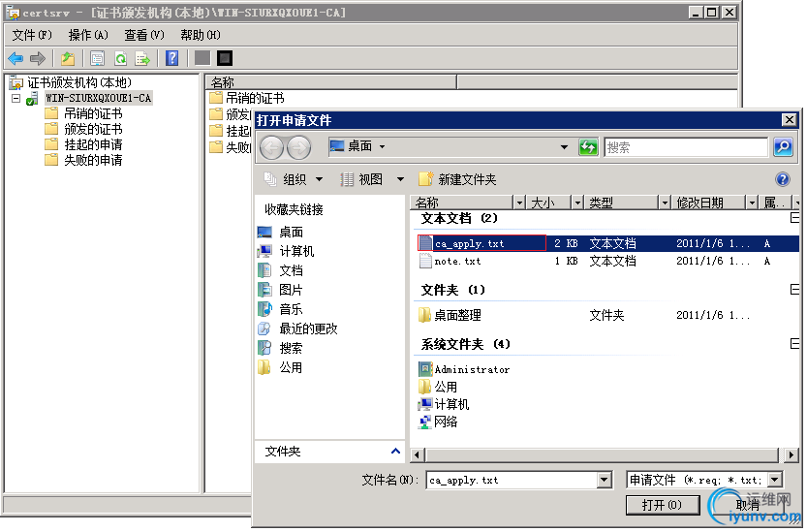Click the green refresh icon in certsrv toolbar
Screen dimensions: 807x532
pyautogui.click(x=120, y=59)
